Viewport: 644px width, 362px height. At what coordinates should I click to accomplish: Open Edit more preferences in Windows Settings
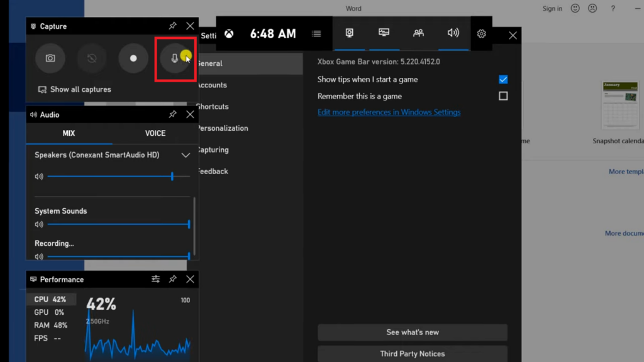[x=389, y=112]
